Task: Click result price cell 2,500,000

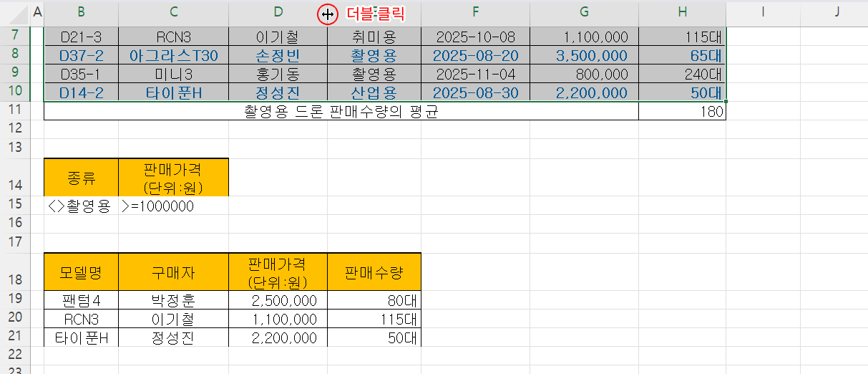Action: 278,299
